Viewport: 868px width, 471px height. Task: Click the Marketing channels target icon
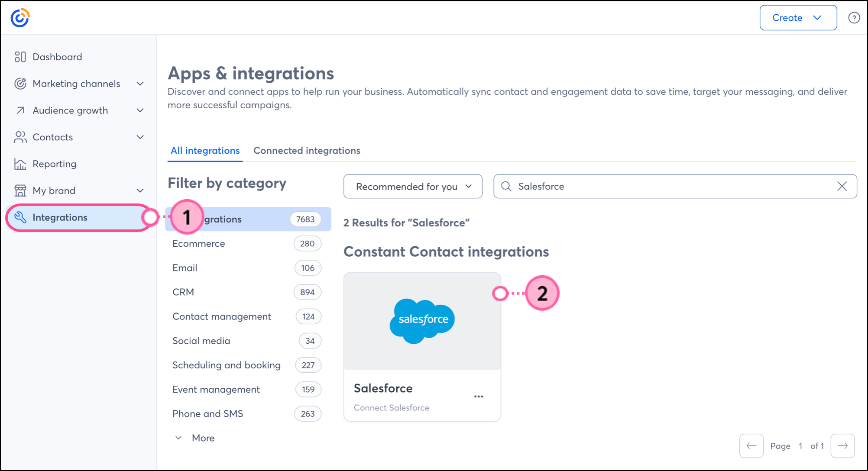(20, 84)
